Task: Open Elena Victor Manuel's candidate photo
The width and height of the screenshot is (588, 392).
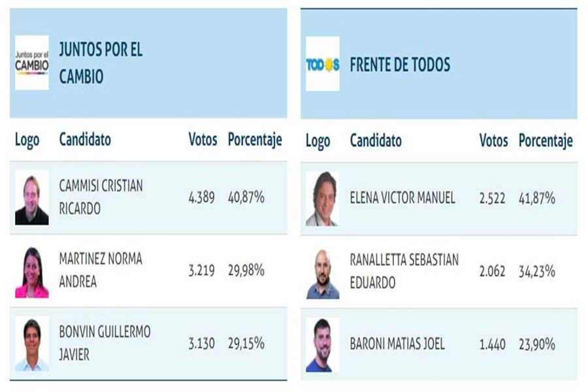Action: [323, 199]
